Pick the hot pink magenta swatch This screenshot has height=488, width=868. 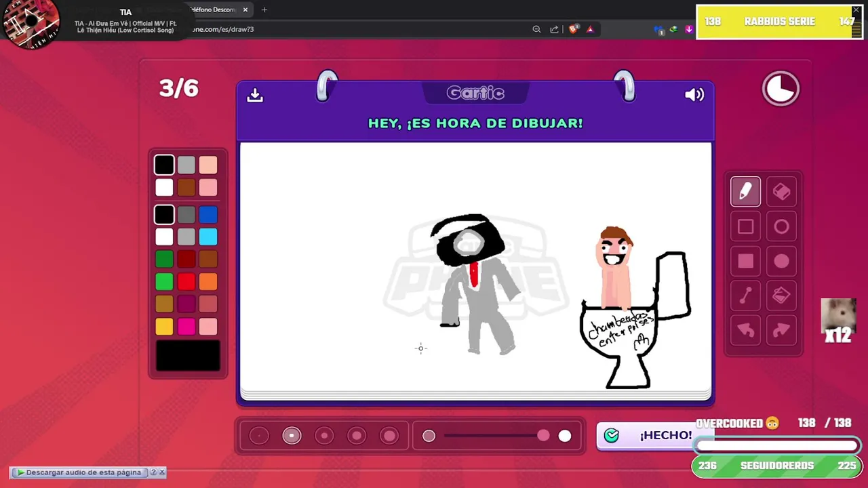(x=186, y=327)
